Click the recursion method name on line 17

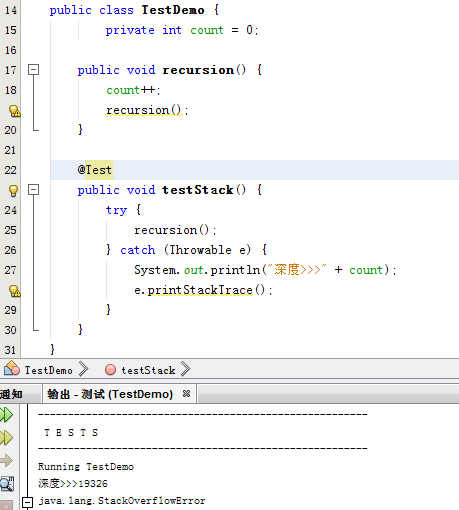(198, 70)
